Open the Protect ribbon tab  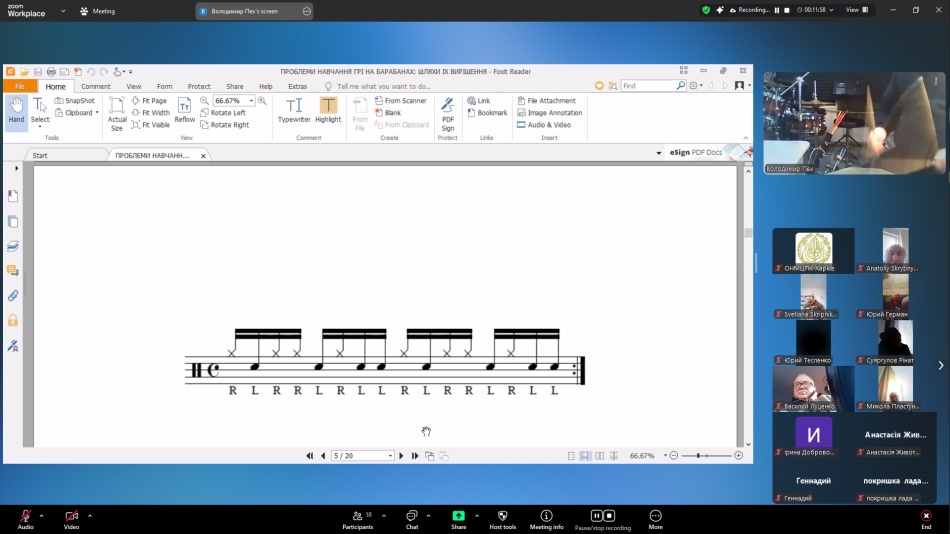point(199,87)
